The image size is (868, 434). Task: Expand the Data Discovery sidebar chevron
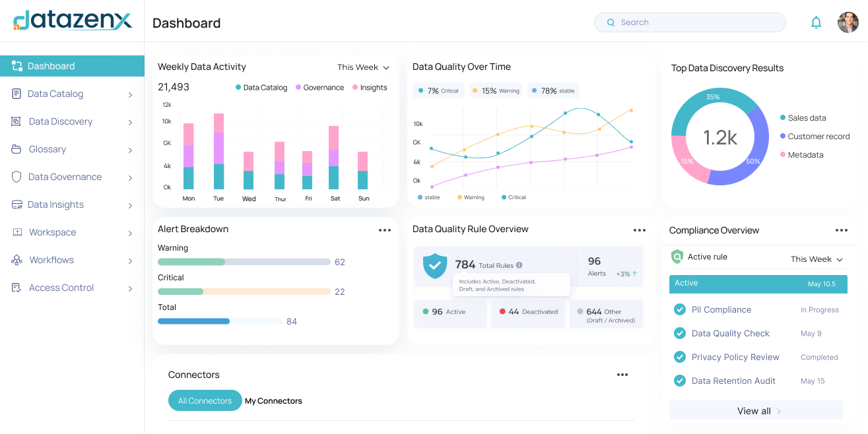point(130,122)
